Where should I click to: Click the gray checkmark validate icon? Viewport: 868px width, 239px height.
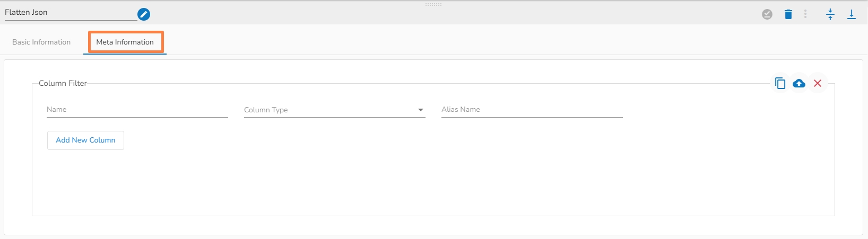[x=767, y=14]
